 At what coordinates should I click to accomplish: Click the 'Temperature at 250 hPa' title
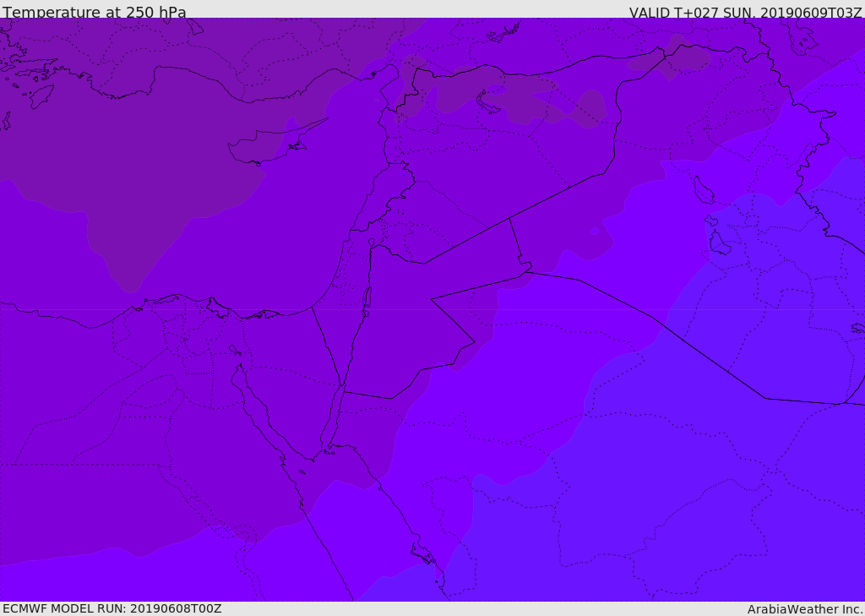click(95, 12)
